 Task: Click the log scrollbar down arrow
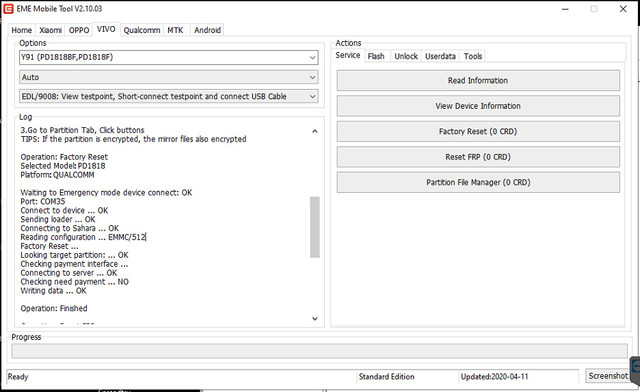pos(315,318)
